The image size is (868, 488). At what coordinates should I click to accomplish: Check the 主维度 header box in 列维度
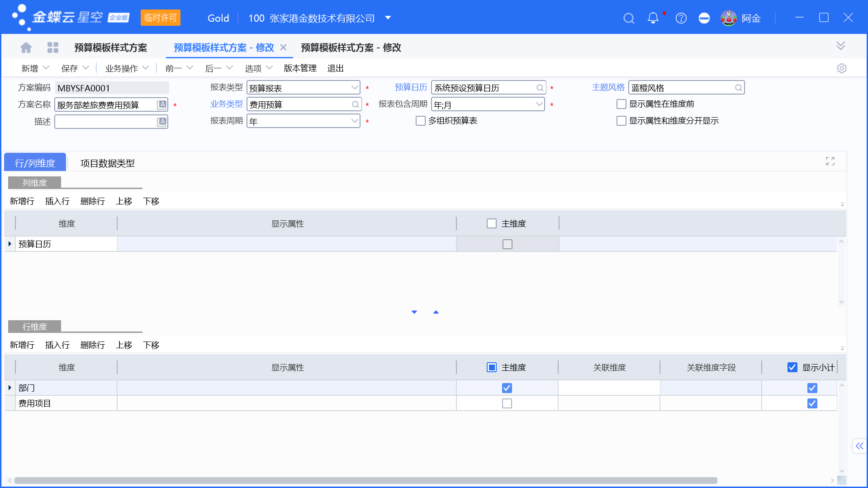492,223
